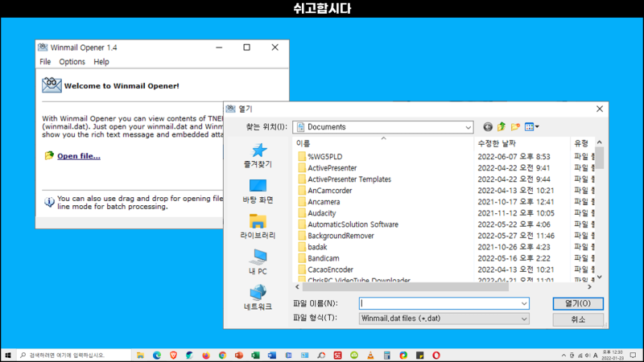Open Windows Start menu

click(8, 355)
